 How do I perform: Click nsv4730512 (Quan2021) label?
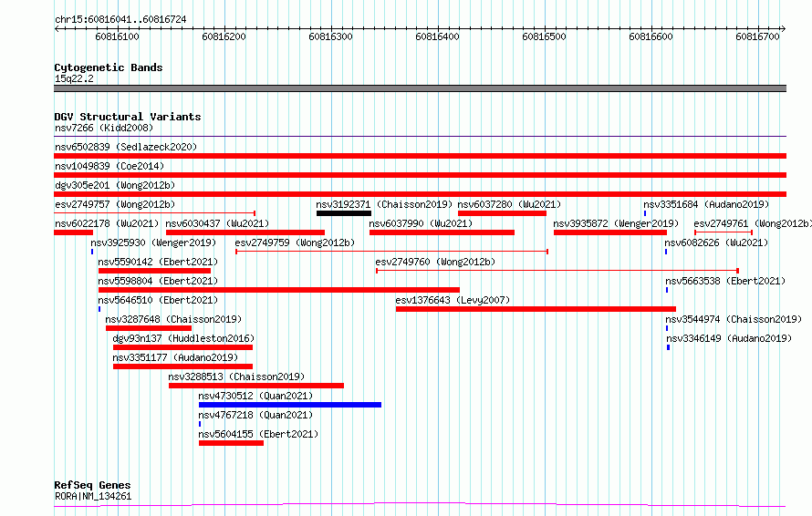[255, 396]
